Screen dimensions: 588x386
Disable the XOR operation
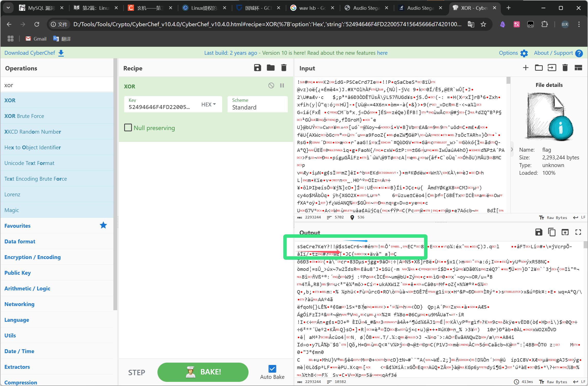[271, 86]
